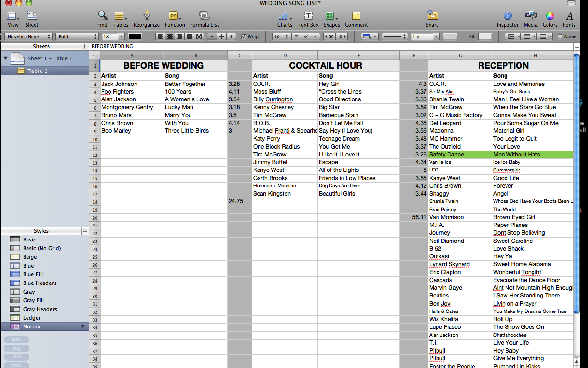Add a new Sheet
This screenshot has height=368, width=588.
click(32, 18)
